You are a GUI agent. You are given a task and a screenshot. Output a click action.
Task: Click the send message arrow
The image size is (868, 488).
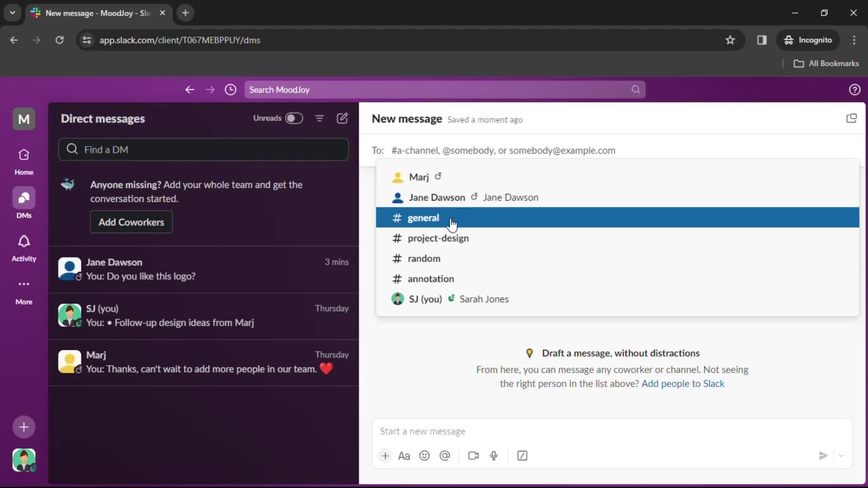pos(823,456)
